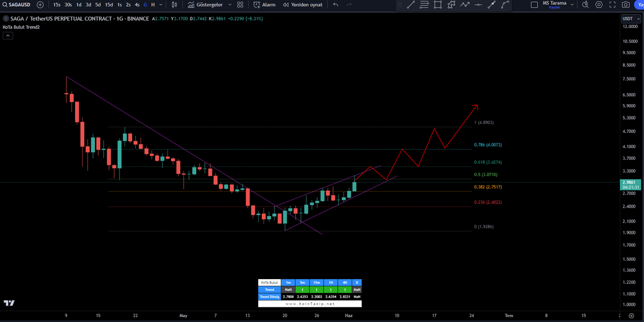Click the KoTa Bulut Trend2 indicator label
Screen dimensions: 644x322
click(21, 27)
